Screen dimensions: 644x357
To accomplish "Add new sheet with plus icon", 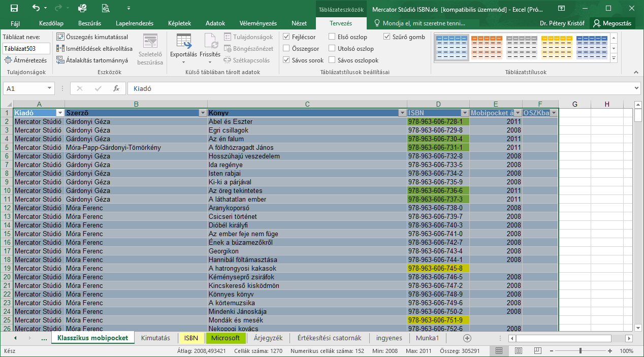I will point(467,338).
